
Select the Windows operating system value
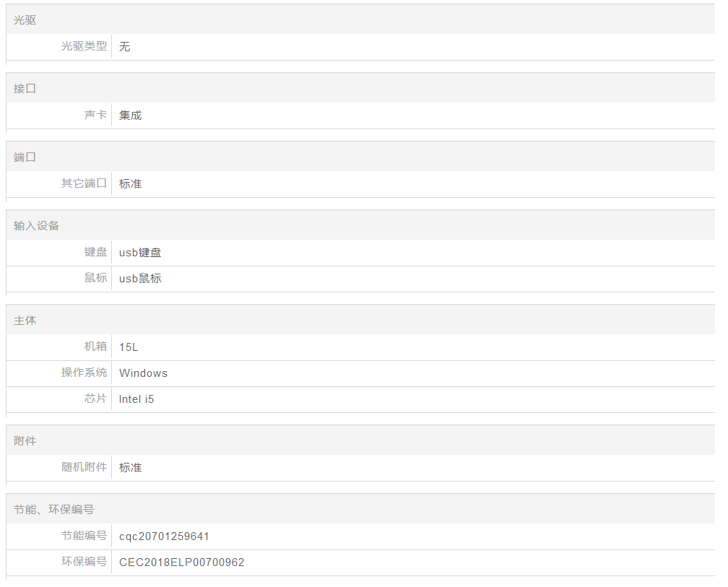coord(143,373)
